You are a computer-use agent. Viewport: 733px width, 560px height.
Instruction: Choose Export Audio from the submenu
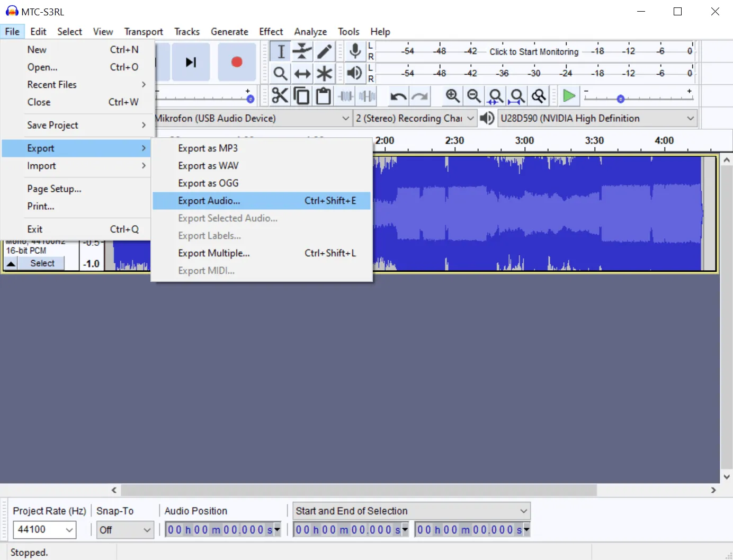pos(209,201)
